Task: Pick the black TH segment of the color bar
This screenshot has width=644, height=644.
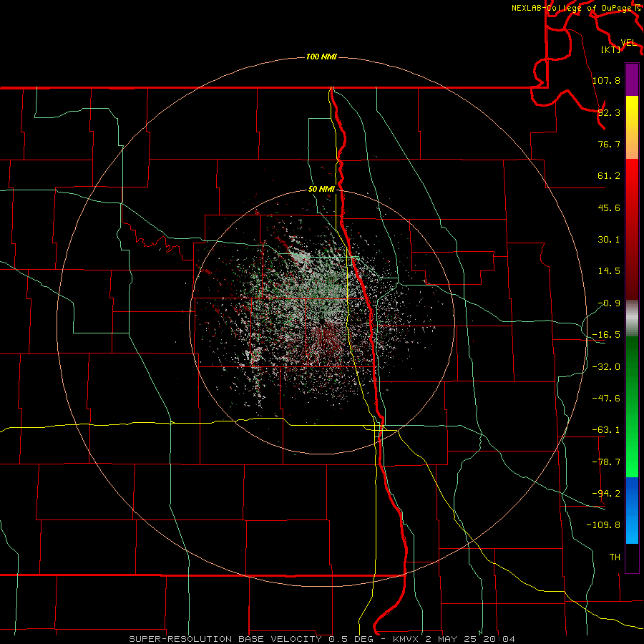Action: (632, 557)
